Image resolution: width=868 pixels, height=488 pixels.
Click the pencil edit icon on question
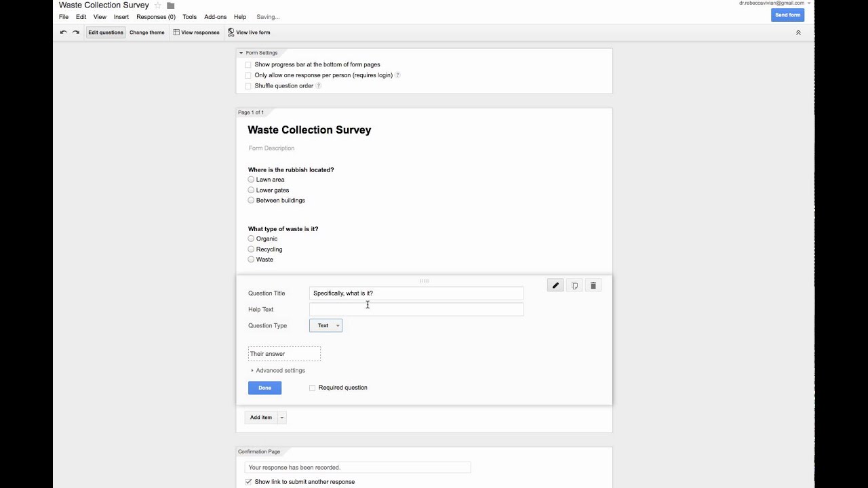pos(555,285)
